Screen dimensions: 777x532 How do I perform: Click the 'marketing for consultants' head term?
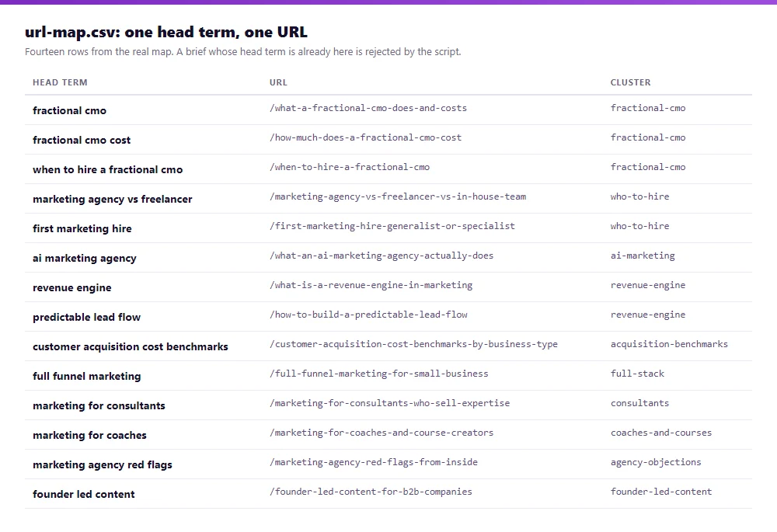[x=99, y=405]
